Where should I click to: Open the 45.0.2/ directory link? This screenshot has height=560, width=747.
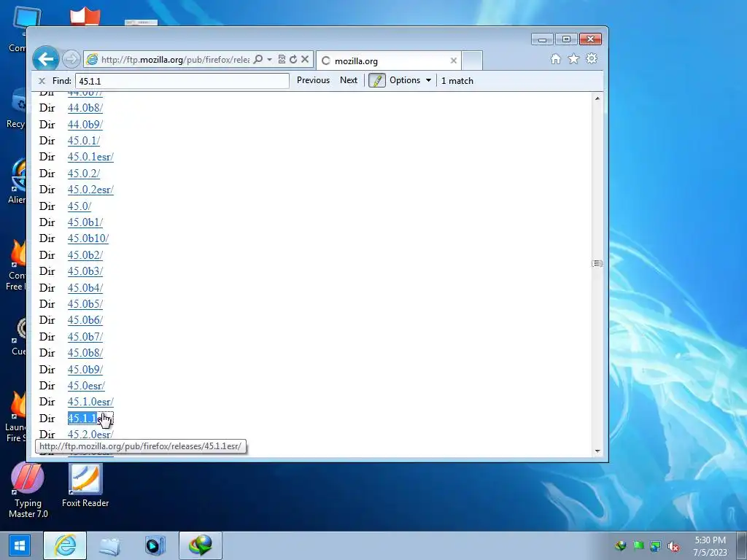coord(84,174)
